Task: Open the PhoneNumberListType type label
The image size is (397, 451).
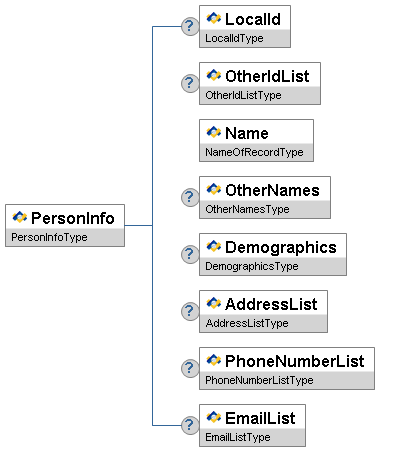Action: (259, 380)
